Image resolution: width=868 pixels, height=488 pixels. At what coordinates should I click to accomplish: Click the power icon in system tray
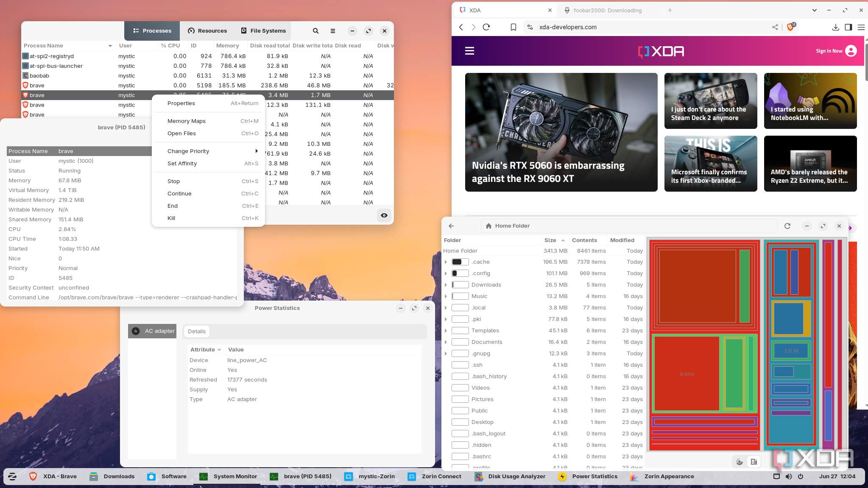point(800,477)
